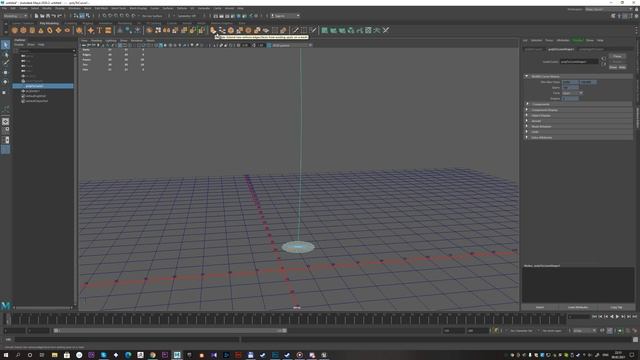Toggle snap to curves
Image resolution: width=640 pixels, height=360 pixels.
[x=110, y=16]
